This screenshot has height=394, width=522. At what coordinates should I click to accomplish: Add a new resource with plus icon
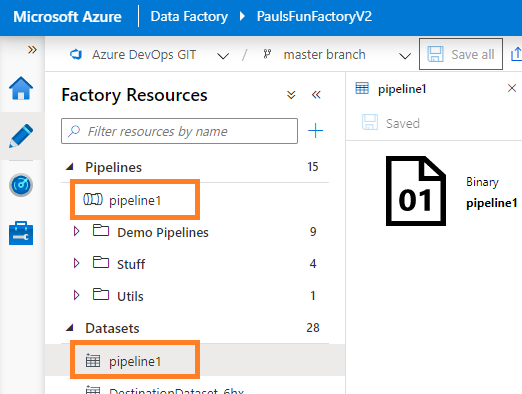coord(315,131)
